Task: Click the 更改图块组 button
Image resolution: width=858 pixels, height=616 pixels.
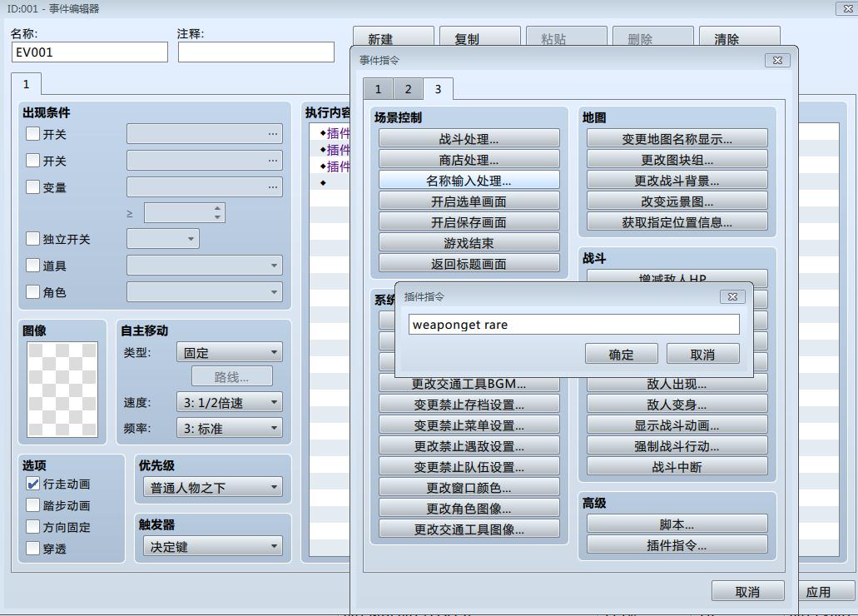Action: (677, 160)
